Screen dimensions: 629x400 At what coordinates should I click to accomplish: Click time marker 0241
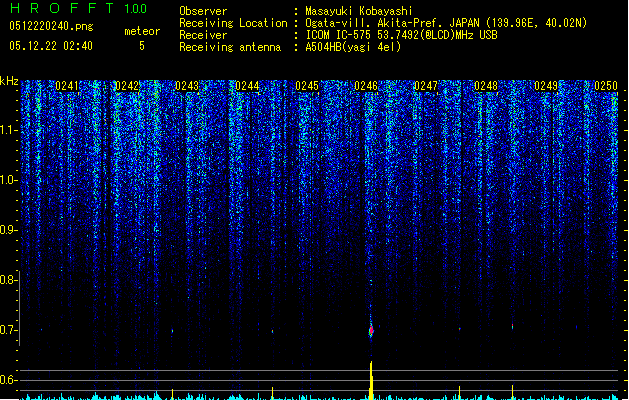pyautogui.click(x=67, y=86)
